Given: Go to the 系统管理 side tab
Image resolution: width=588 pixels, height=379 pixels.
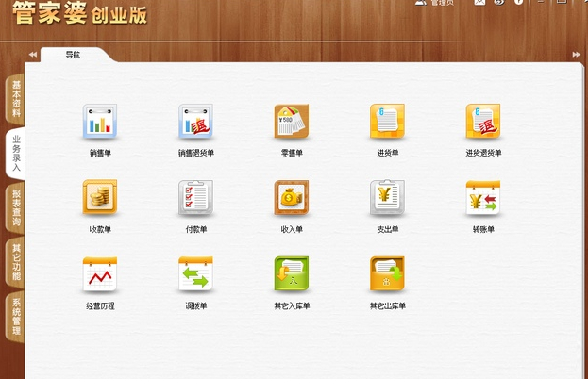Looking at the screenshot, I should pos(15,318).
